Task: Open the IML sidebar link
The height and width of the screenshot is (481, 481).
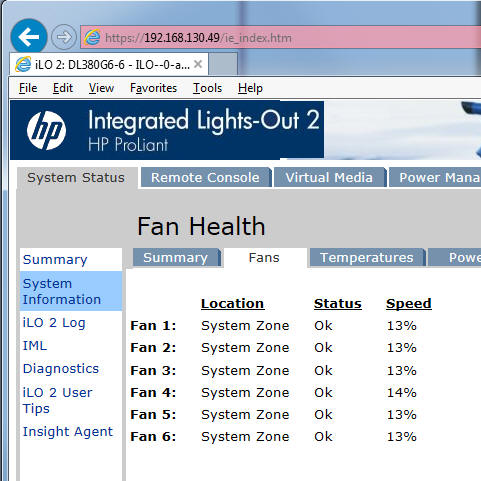Action: click(x=35, y=345)
